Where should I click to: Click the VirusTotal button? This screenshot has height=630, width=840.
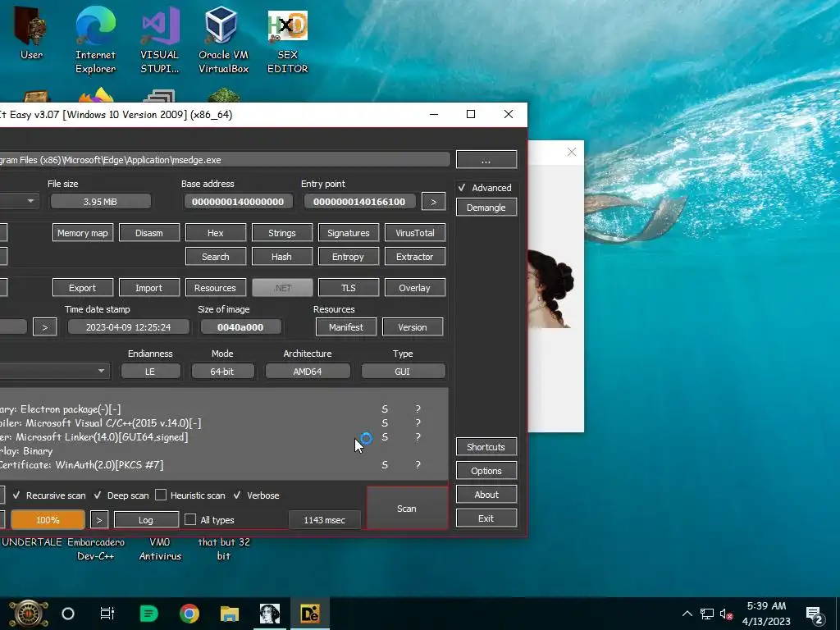pyautogui.click(x=414, y=233)
